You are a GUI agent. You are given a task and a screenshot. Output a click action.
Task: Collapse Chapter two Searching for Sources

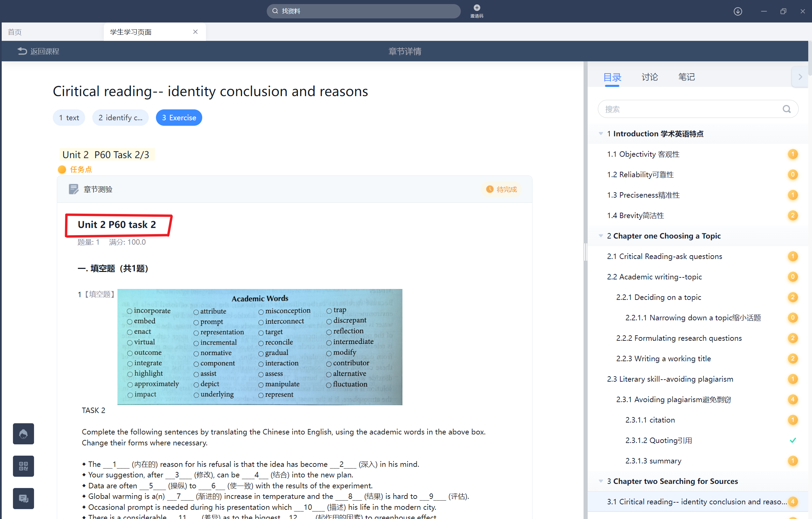(x=601, y=481)
